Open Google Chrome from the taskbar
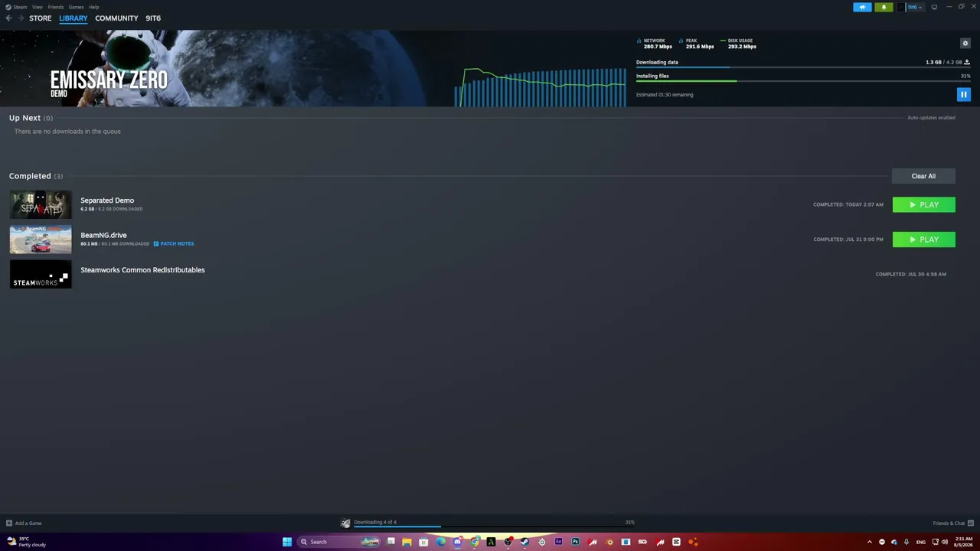980x551 pixels. pyautogui.click(x=475, y=542)
